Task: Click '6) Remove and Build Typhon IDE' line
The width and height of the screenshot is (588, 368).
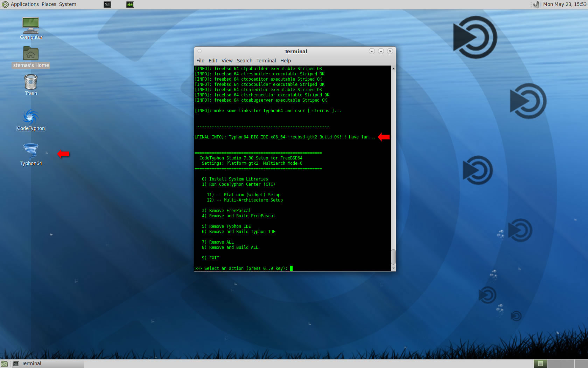Action: [x=239, y=232]
